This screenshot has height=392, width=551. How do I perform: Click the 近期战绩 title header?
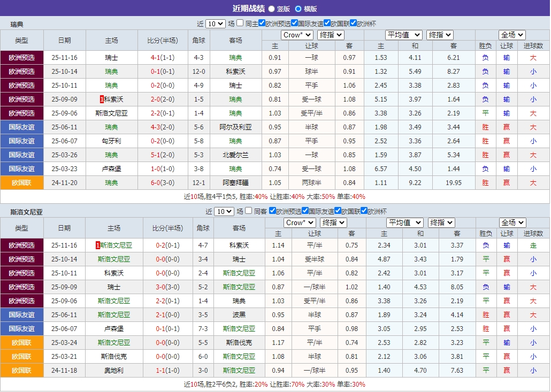click(x=250, y=9)
